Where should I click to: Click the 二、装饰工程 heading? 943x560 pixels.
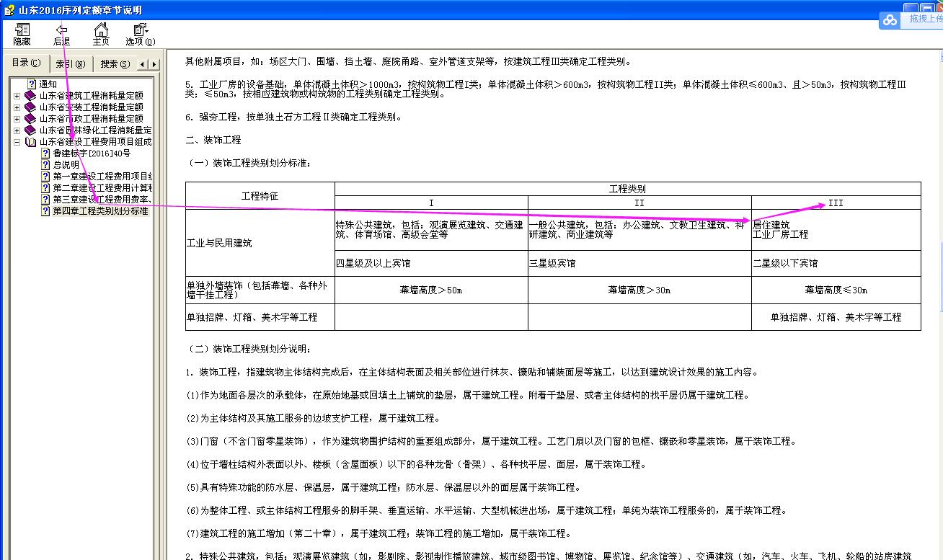tap(213, 140)
